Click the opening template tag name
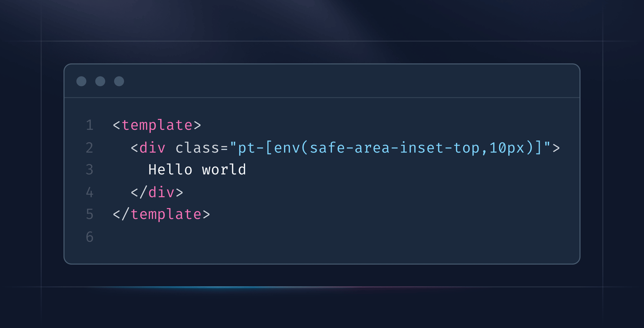This screenshot has height=328, width=644. [x=157, y=125]
